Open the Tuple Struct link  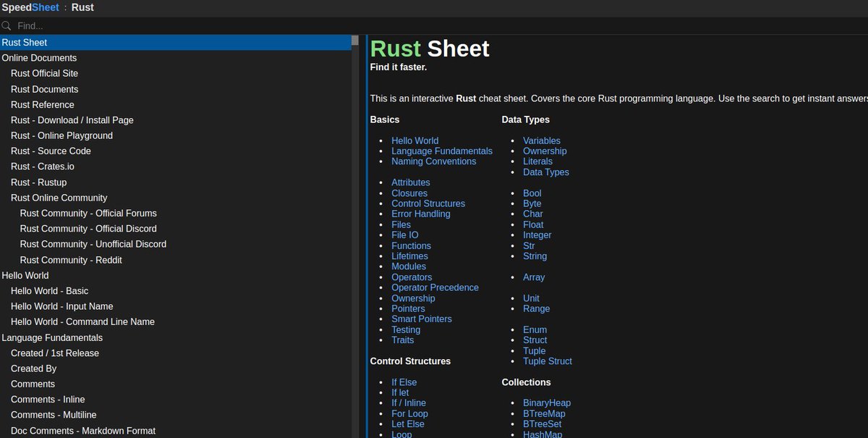(548, 361)
